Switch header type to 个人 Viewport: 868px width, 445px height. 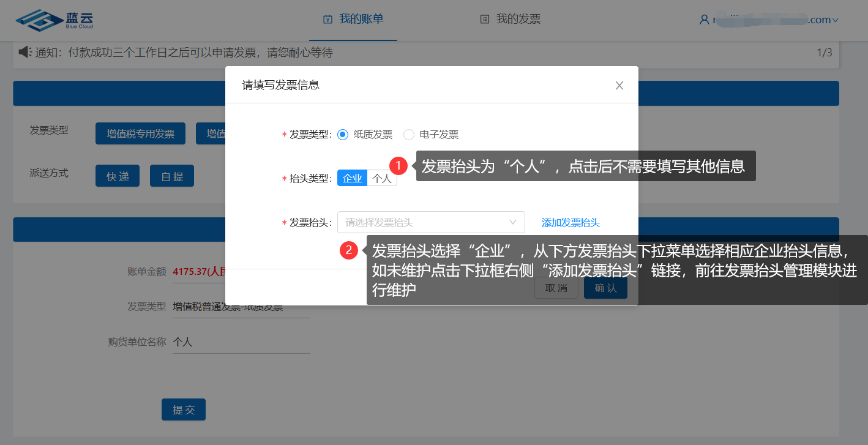tap(382, 179)
